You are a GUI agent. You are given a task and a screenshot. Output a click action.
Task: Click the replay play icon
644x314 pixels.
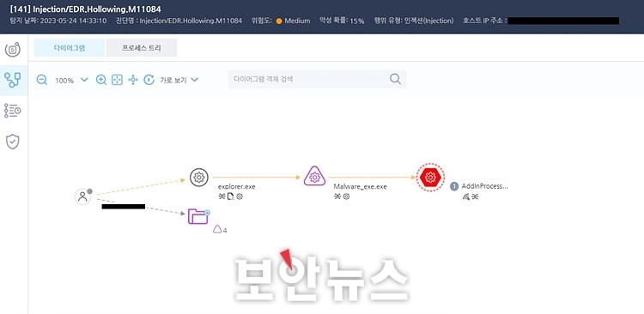click(149, 80)
